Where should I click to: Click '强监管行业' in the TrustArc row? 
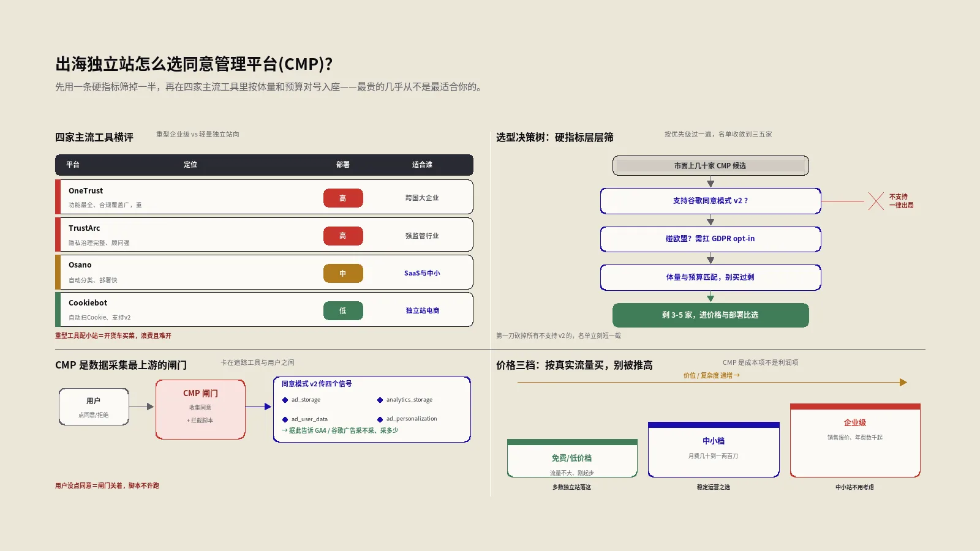(x=422, y=236)
